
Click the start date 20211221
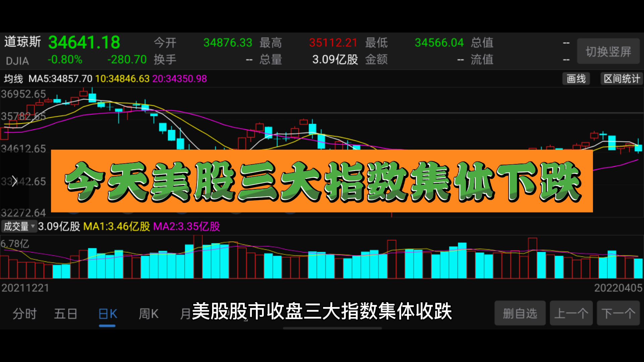[25, 288]
